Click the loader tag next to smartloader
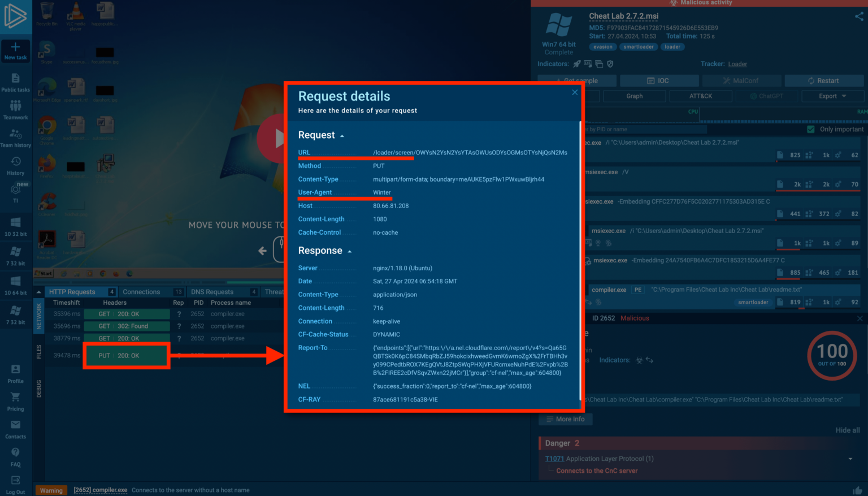The width and height of the screenshot is (868, 496). (x=672, y=47)
